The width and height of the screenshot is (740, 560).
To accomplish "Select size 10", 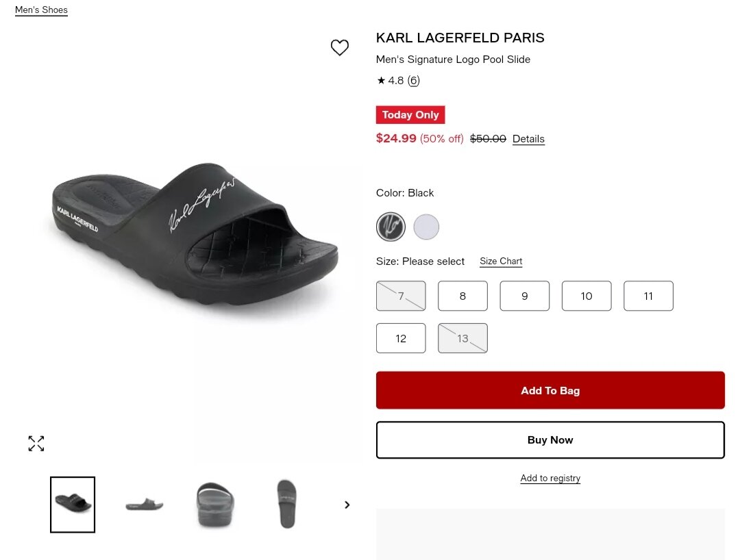I will click(586, 296).
